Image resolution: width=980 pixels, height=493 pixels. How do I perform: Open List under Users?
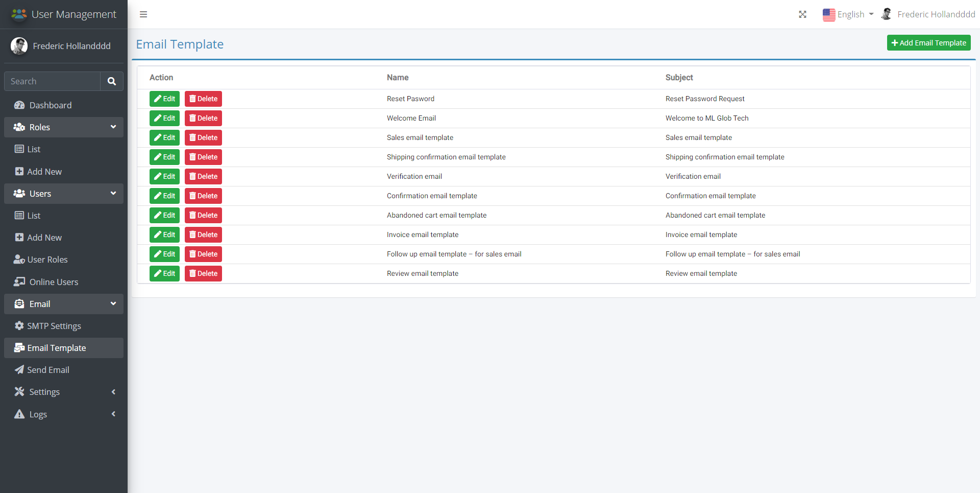tap(64, 216)
